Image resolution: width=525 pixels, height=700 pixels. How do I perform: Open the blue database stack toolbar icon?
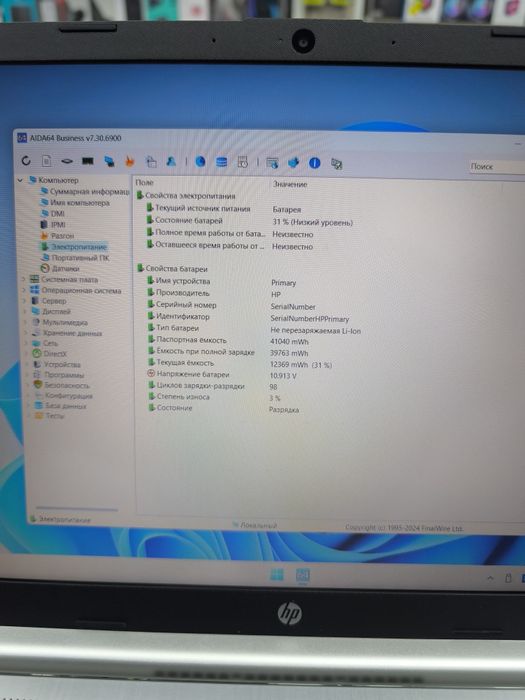click(x=221, y=162)
